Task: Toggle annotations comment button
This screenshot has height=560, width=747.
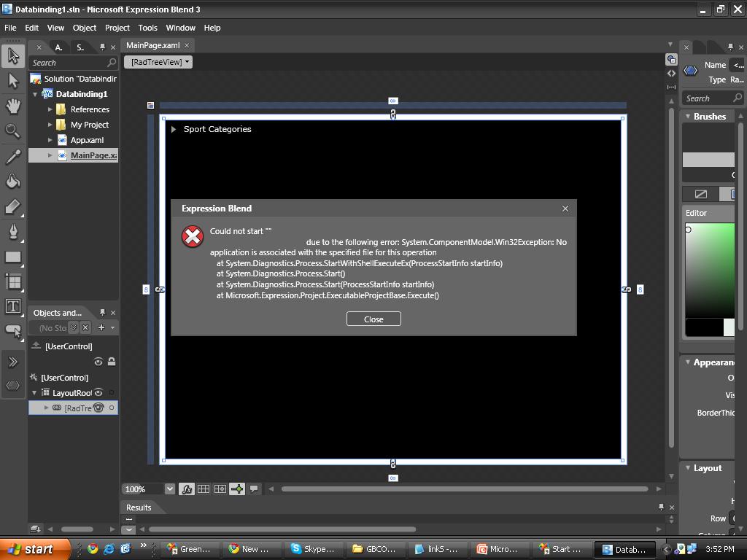Action: (x=255, y=489)
